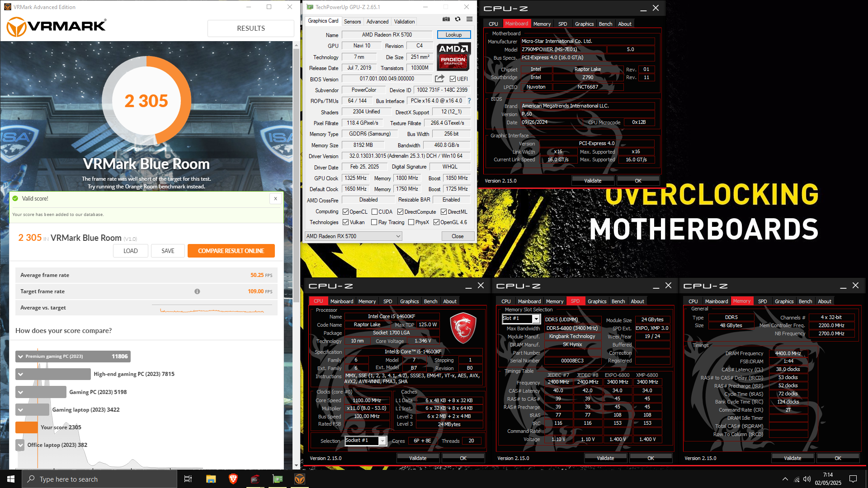Click the MSI dragon logo in CPU-Z
This screenshot has width=868, height=488.
(463, 328)
